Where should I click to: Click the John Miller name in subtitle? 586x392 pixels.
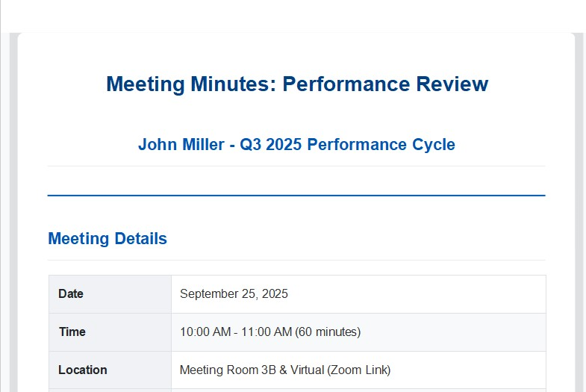coord(181,145)
